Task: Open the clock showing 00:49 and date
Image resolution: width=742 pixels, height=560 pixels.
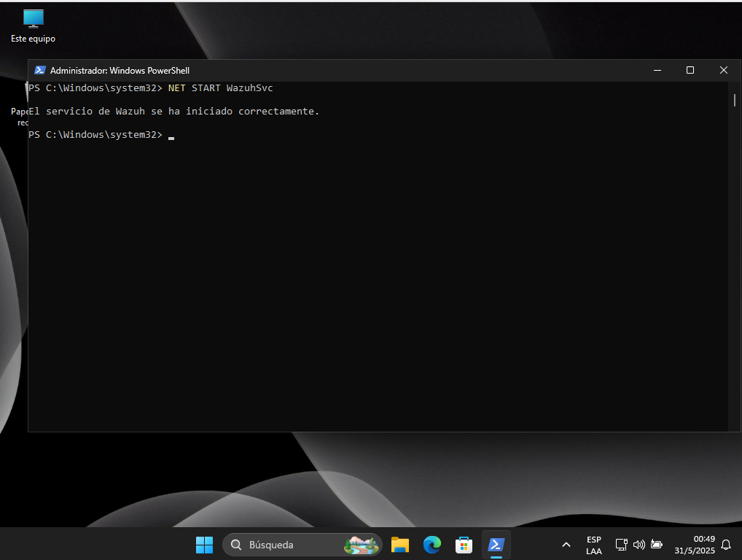Action: click(x=695, y=545)
